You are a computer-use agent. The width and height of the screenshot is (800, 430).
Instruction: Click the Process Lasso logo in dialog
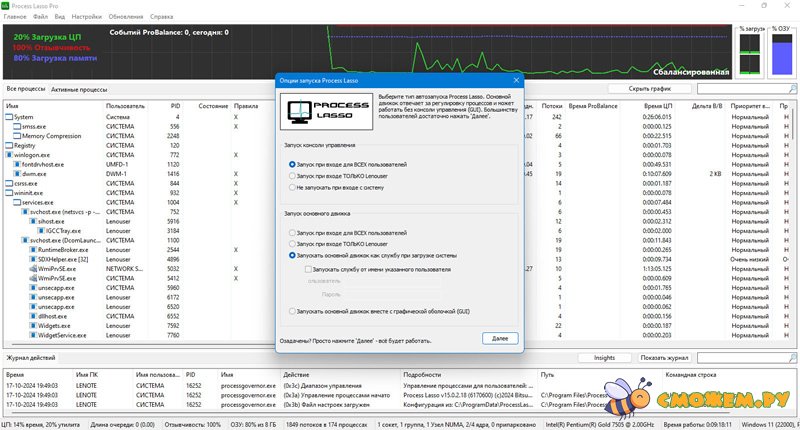[x=311, y=112]
